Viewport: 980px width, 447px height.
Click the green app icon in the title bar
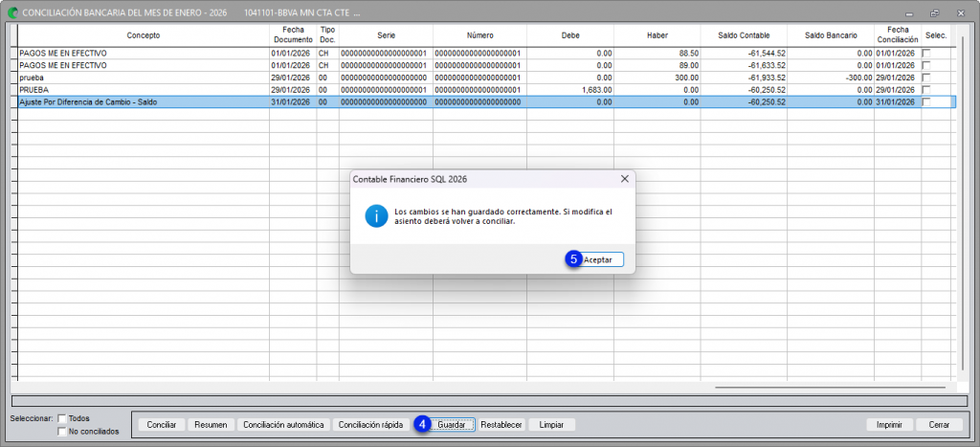click(11, 12)
